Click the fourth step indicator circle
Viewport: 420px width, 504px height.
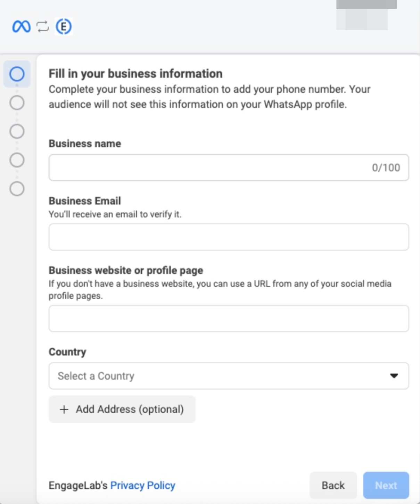(x=17, y=160)
